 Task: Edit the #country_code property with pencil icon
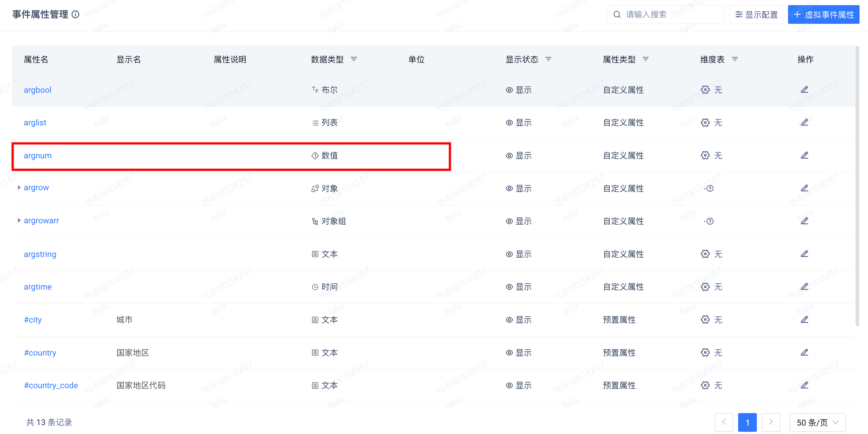click(804, 385)
